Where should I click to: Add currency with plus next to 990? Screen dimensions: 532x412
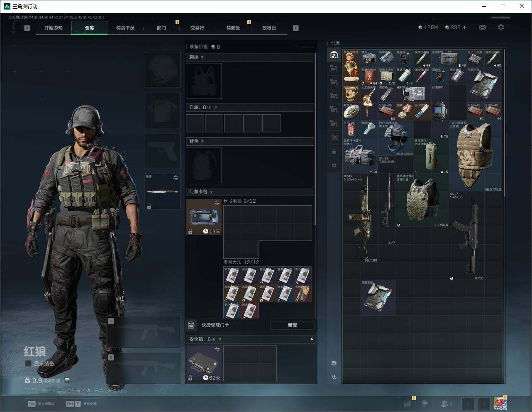tap(464, 27)
